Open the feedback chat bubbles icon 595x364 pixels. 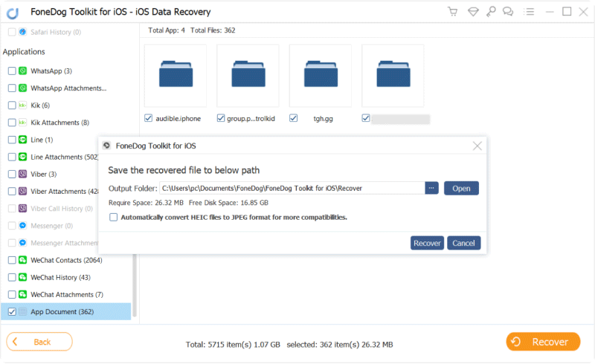[508, 12]
